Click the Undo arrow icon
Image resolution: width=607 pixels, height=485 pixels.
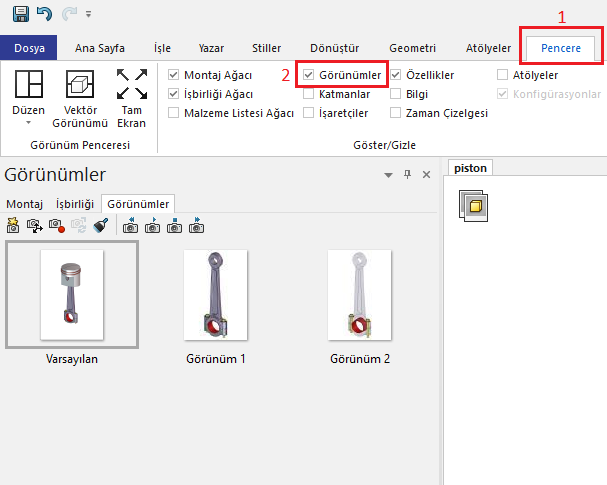pos(42,13)
